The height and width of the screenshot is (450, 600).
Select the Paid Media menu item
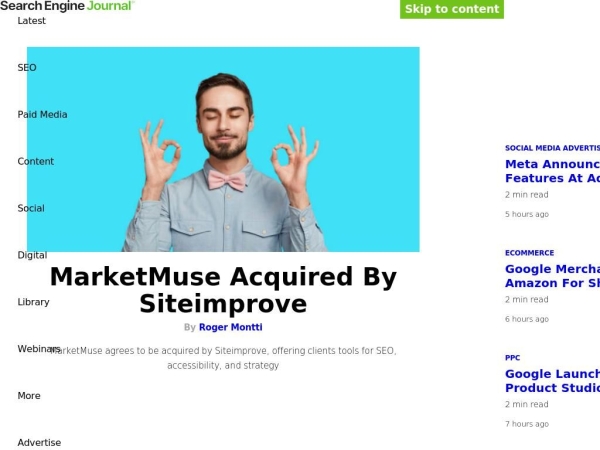42,114
